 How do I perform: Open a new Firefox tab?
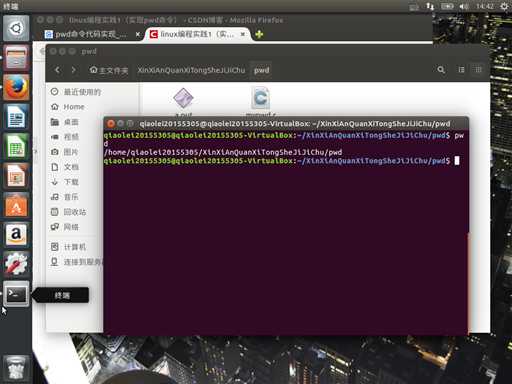tap(259, 34)
